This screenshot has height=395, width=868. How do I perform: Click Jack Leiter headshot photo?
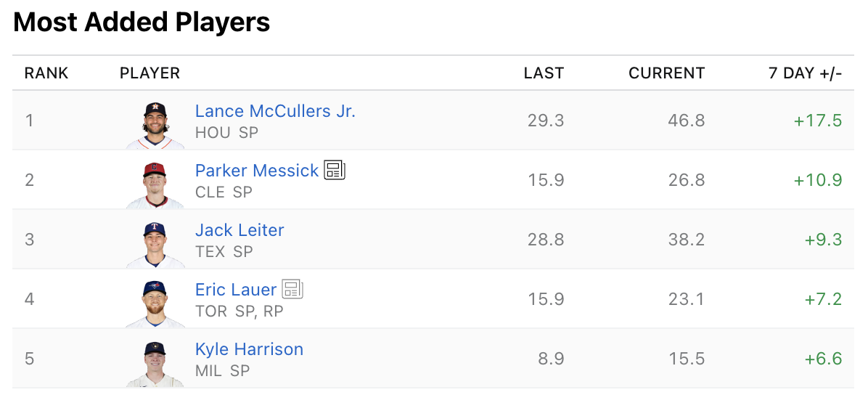(155, 243)
